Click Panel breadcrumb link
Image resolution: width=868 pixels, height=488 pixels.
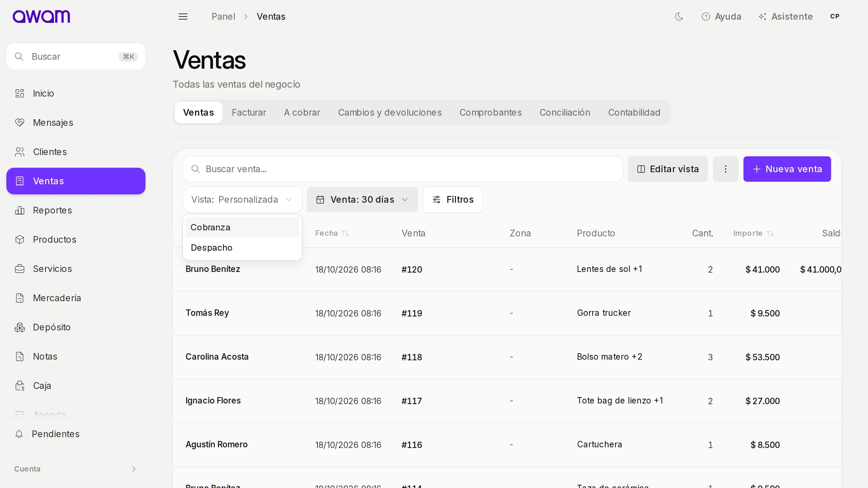223,17
